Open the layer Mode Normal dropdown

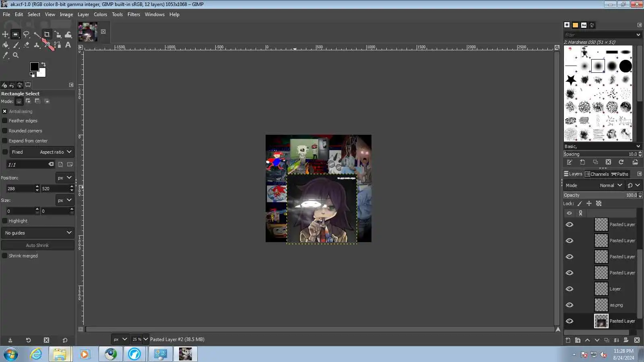coord(594,185)
